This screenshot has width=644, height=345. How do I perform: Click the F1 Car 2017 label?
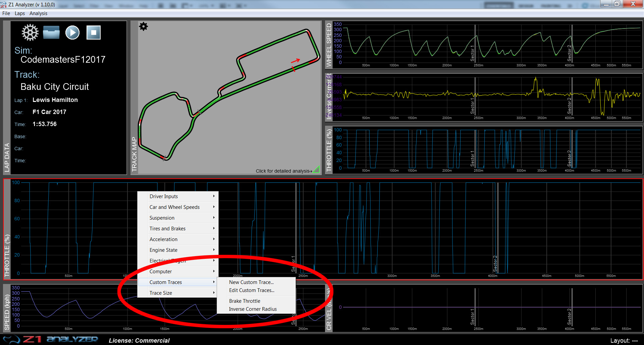(x=49, y=112)
